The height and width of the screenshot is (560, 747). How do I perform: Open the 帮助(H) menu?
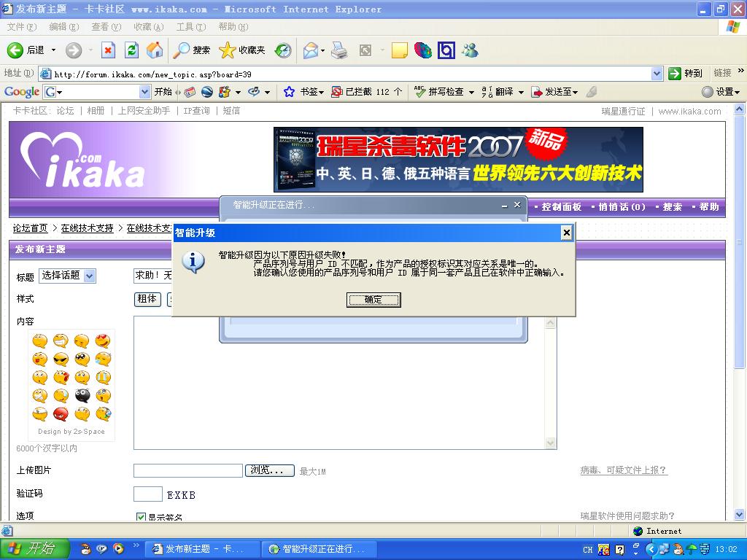233,27
